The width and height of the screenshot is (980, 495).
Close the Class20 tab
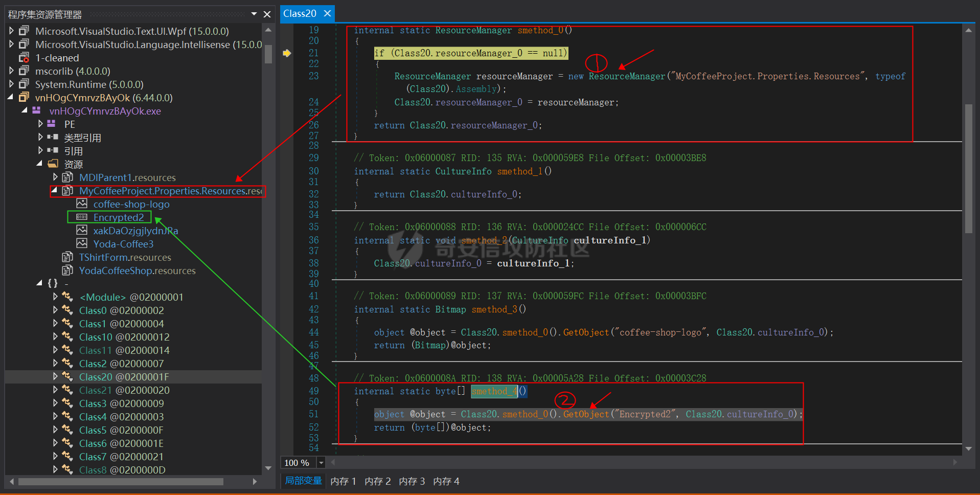pyautogui.click(x=328, y=14)
